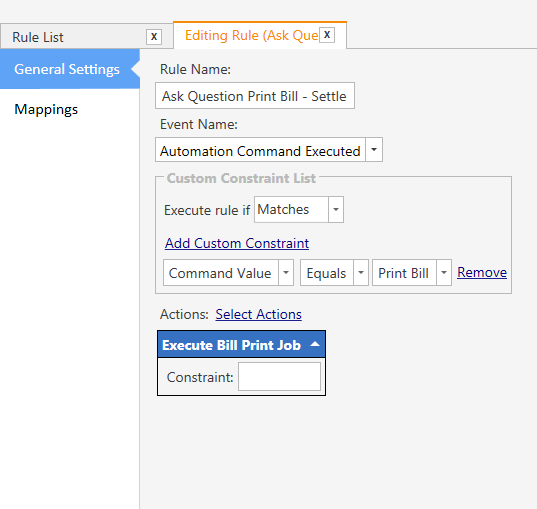Click the Execute Bill Print Job header

[x=241, y=345]
